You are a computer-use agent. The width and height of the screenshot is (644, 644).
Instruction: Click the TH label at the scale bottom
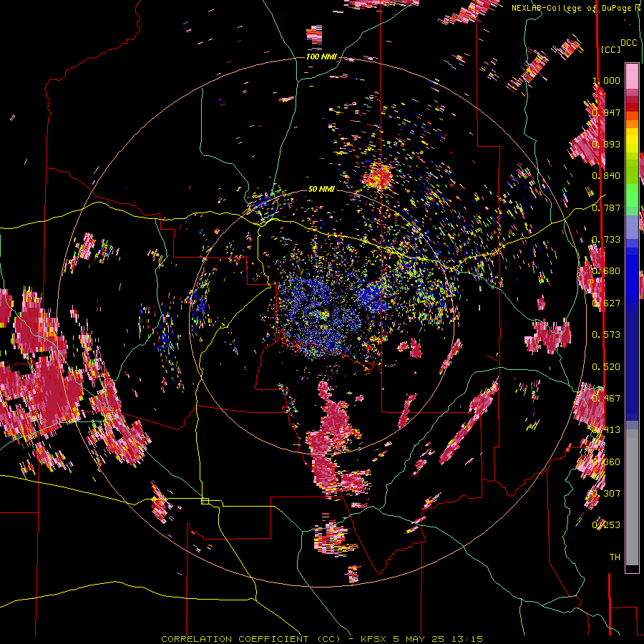(615, 557)
